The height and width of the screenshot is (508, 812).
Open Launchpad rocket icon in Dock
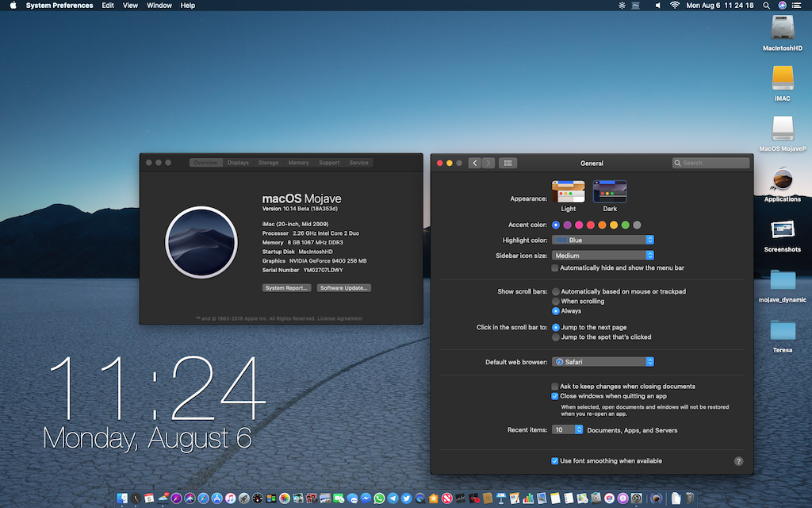[x=244, y=498]
